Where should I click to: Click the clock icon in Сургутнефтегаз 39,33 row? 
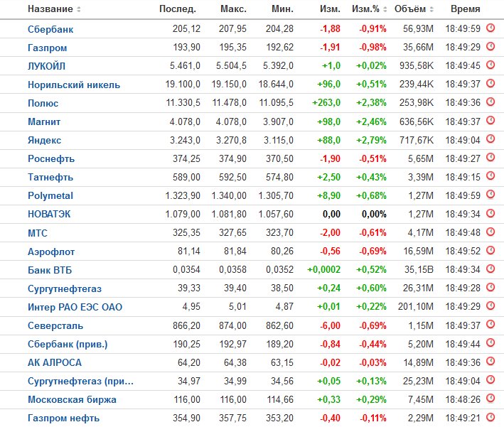490,287
